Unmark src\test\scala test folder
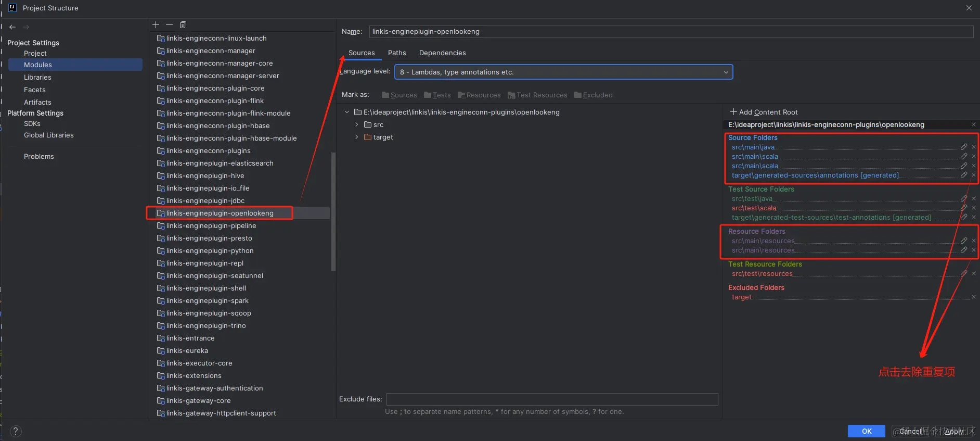 coord(974,208)
